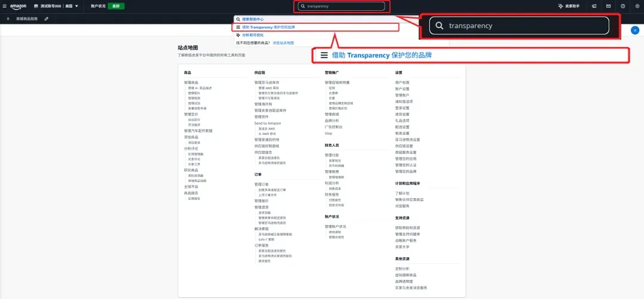Image resolution: width=644 pixels, height=299 pixels.
Task: Open the 管理账户状况 link
Action: click(336, 227)
